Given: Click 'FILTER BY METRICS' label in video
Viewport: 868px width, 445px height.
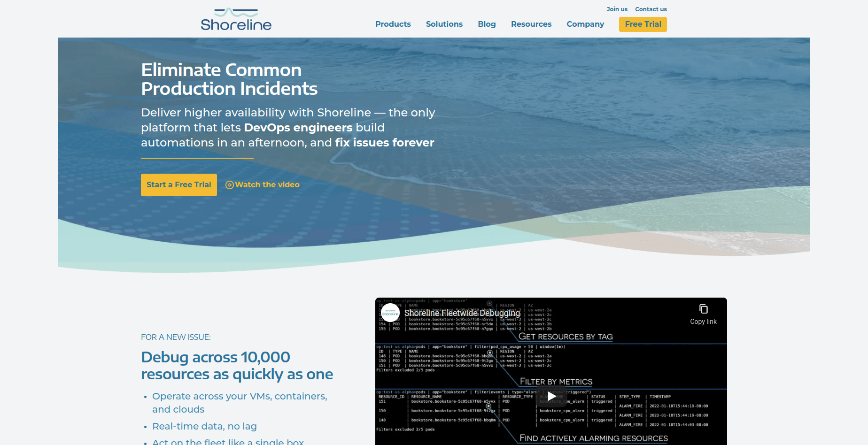Looking at the screenshot, I should click(556, 382).
